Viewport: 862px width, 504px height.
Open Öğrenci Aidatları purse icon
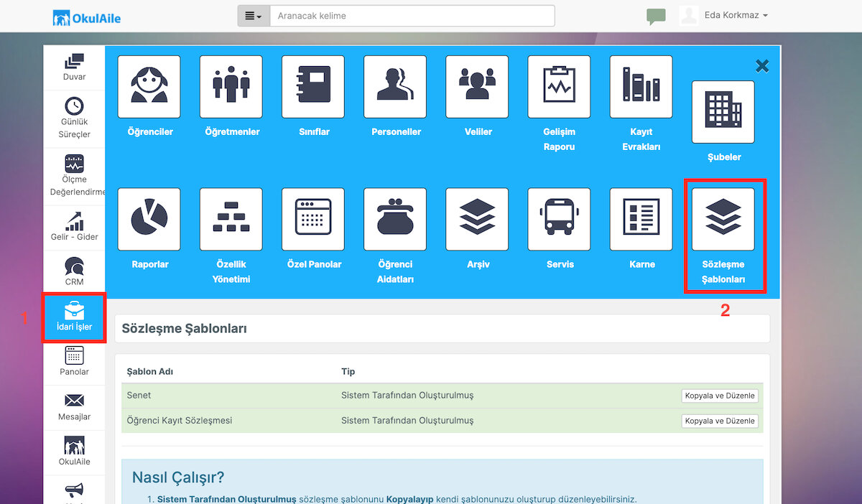[x=395, y=219]
